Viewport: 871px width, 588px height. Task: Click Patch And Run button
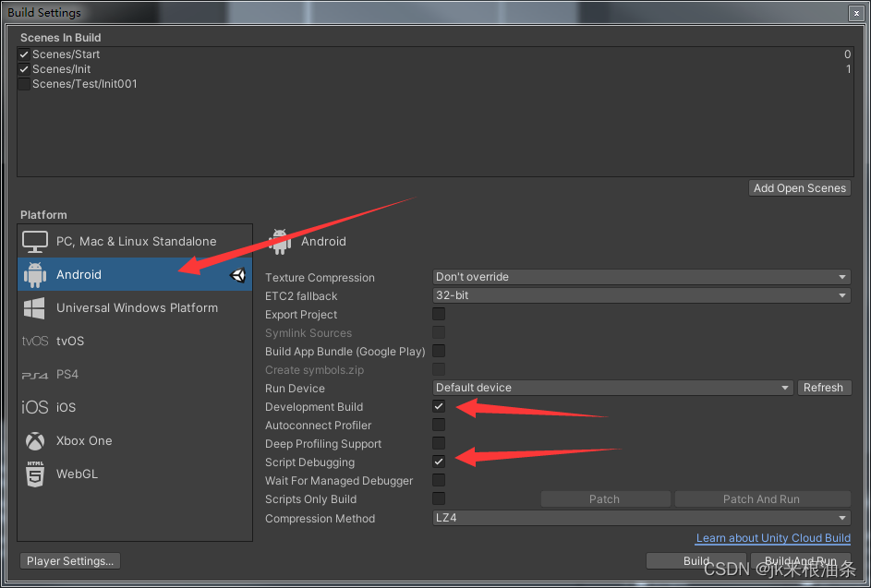[762, 499]
